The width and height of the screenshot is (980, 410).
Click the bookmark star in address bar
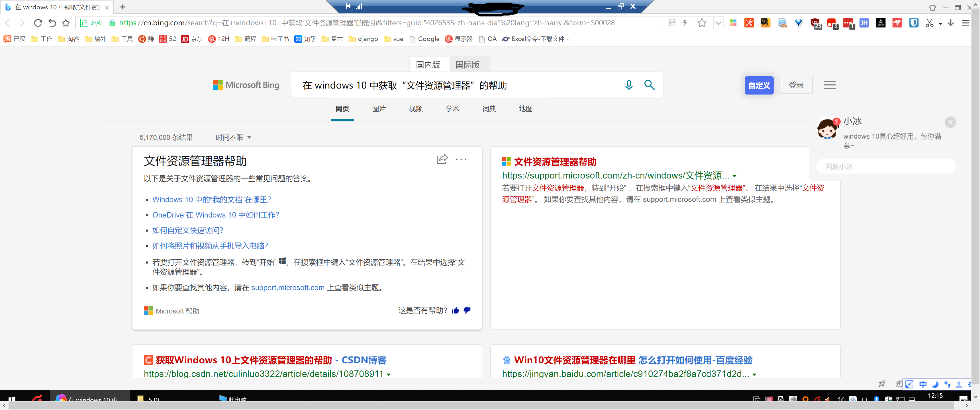click(701, 23)
